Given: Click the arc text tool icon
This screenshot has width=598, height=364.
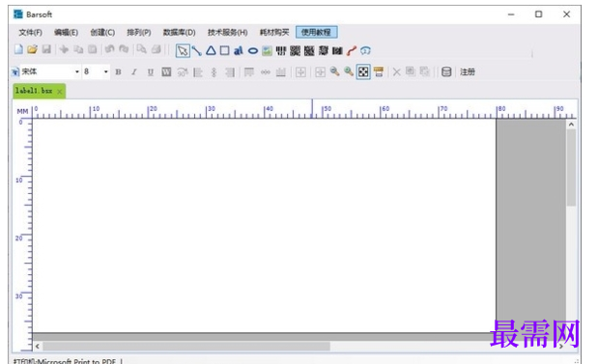Looking at the screenshot, I should click(365, 51).
